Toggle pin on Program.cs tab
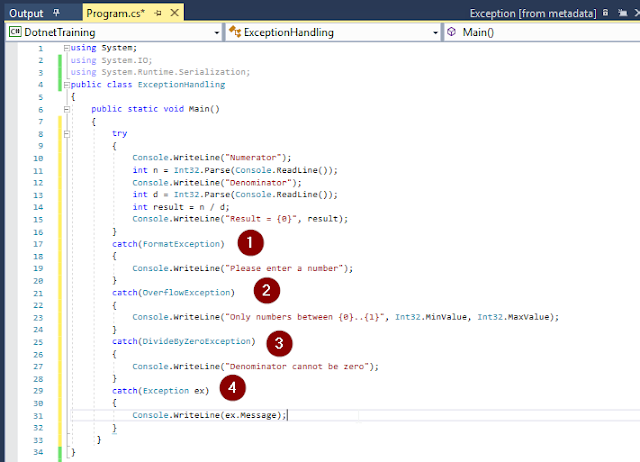This screenshot has height=462, width=640. 158,13
